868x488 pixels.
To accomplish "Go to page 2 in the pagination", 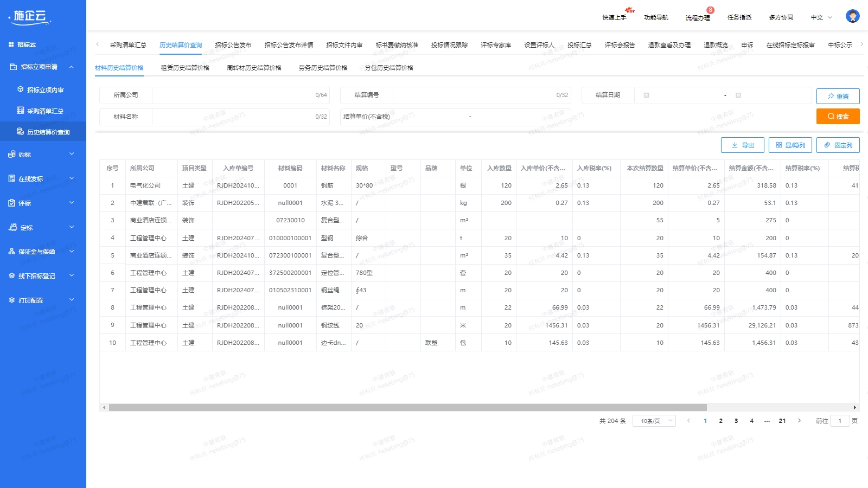I will 721,420.
